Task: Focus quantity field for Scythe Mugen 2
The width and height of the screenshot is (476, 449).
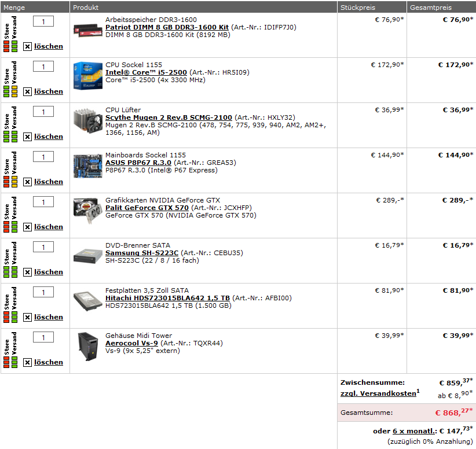Action: coord(43,112)
